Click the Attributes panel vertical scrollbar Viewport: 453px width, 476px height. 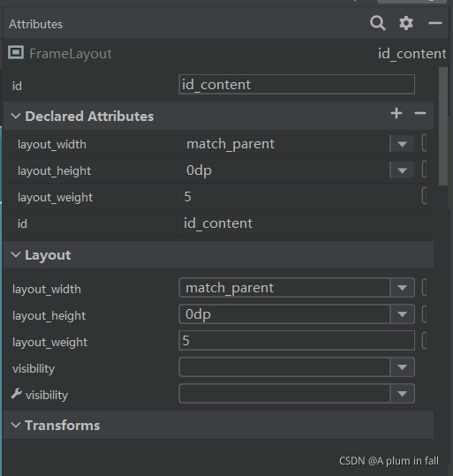(443, 126)
